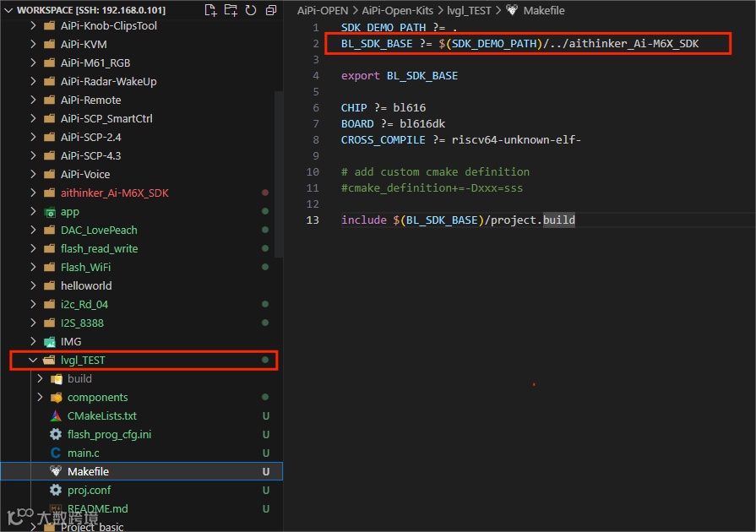Click the I2S_8388 folder icon

click(x=49, y=323)
